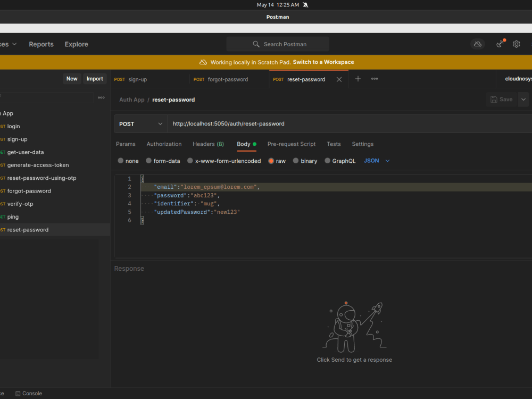This screenshot has height=399, width=532.
Task: Click Switch to a Workspace link
Action: click(x=323, y=62)
